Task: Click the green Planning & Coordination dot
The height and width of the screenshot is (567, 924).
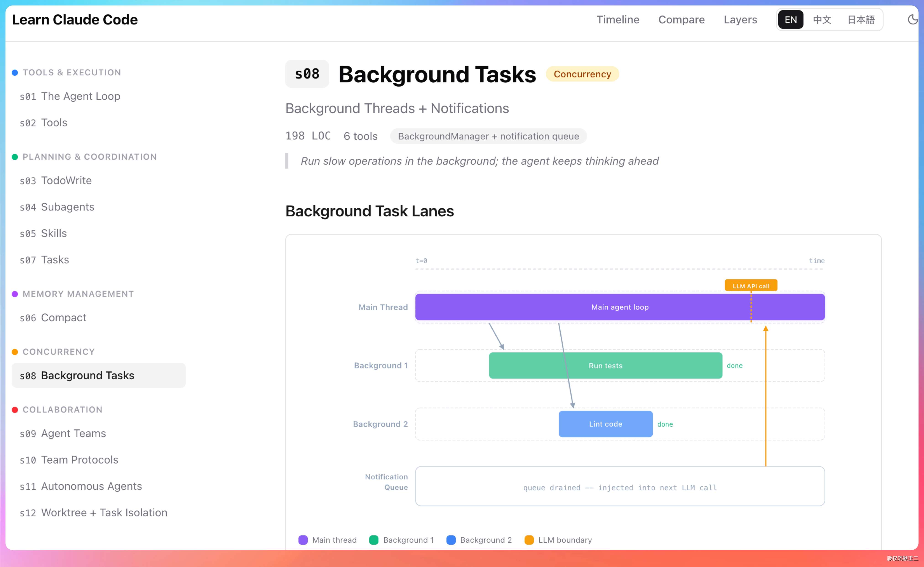Action: point(15,157)
